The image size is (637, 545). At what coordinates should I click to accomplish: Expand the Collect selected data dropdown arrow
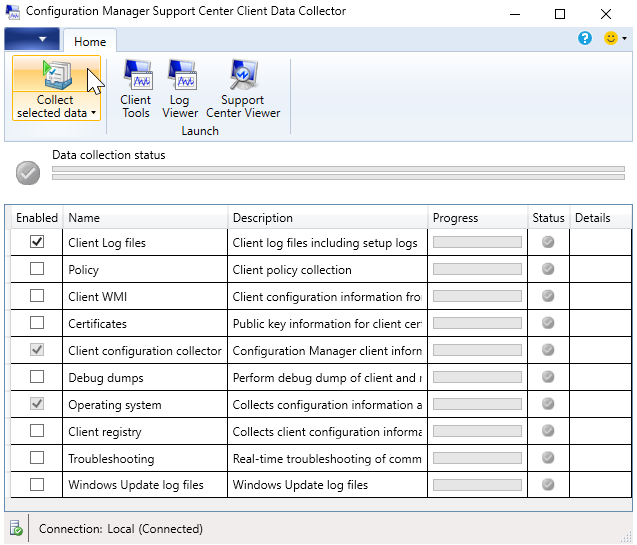point(93,114)
